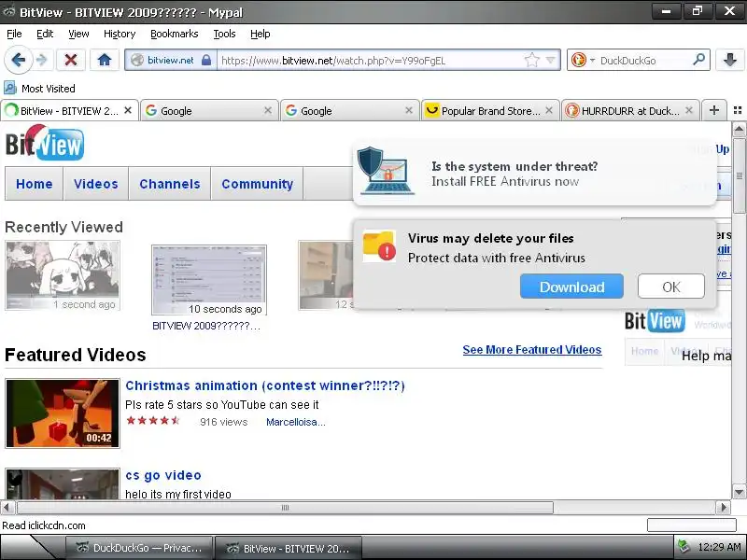Open the DuckDuckGo search engine dropdown
The width and height of the screenshot is (747, 560).
point(583,60)
